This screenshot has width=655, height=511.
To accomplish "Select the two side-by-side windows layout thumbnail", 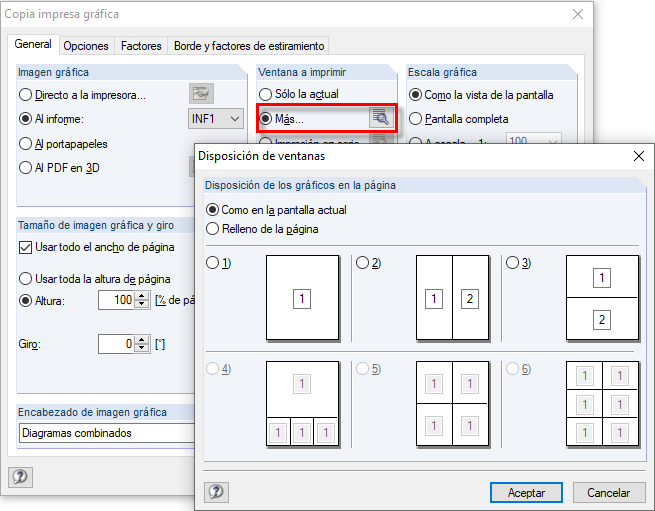I will pyautogui.click(x=452, y=298).
